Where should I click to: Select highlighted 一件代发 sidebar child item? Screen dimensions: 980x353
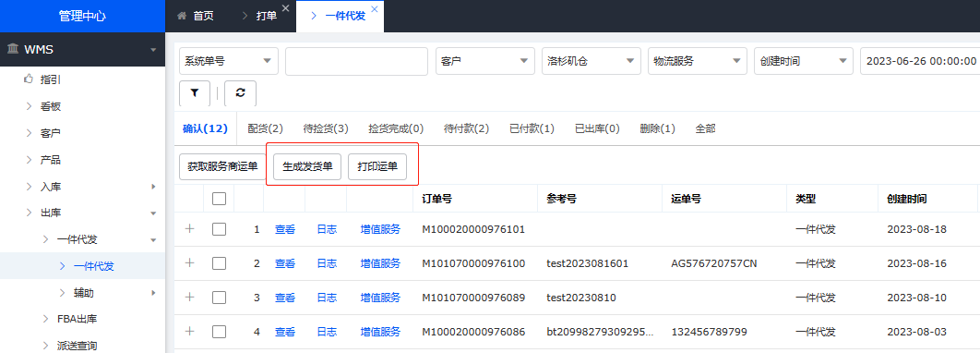82,266
